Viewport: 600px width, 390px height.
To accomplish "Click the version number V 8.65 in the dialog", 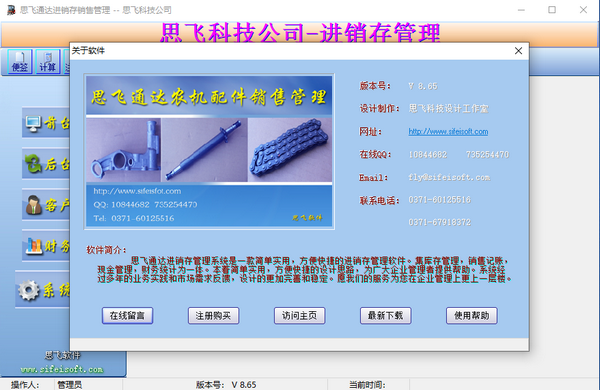I will pos(422,86).
